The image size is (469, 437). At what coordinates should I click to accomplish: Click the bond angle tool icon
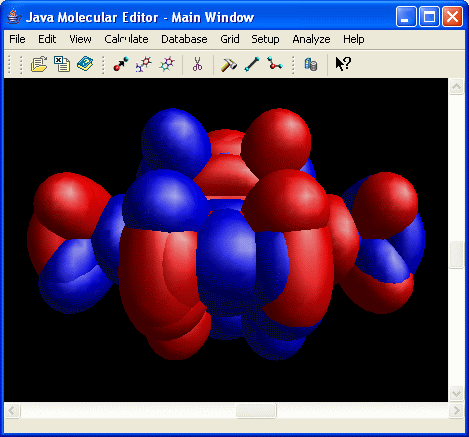[x=275, y=64]
